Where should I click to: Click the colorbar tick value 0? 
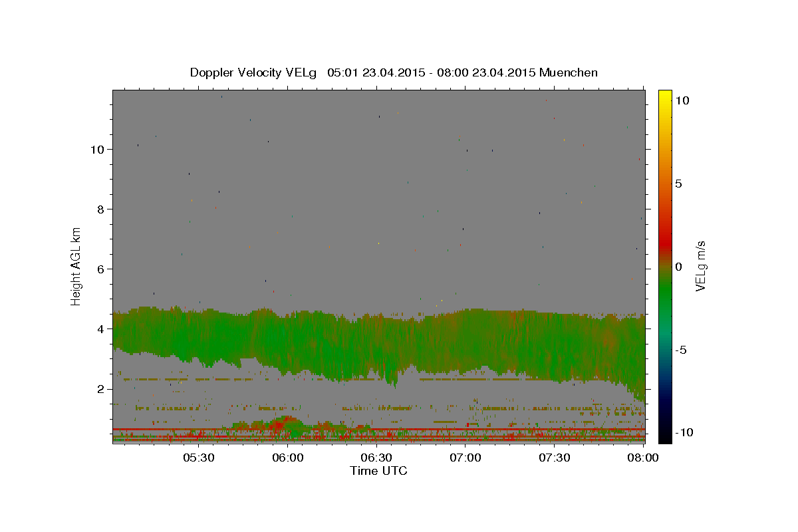678,267
